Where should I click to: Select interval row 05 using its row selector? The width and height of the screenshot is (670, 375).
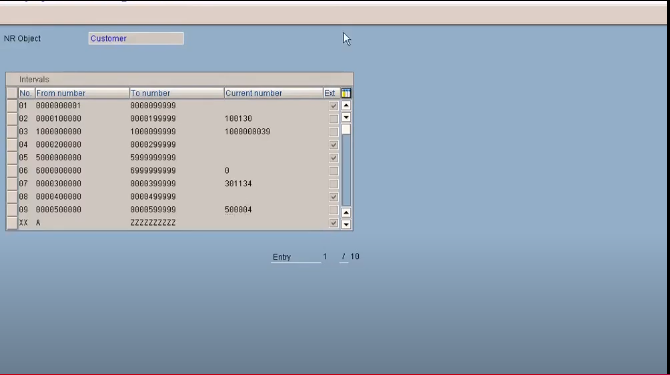[x=12, y=158]
